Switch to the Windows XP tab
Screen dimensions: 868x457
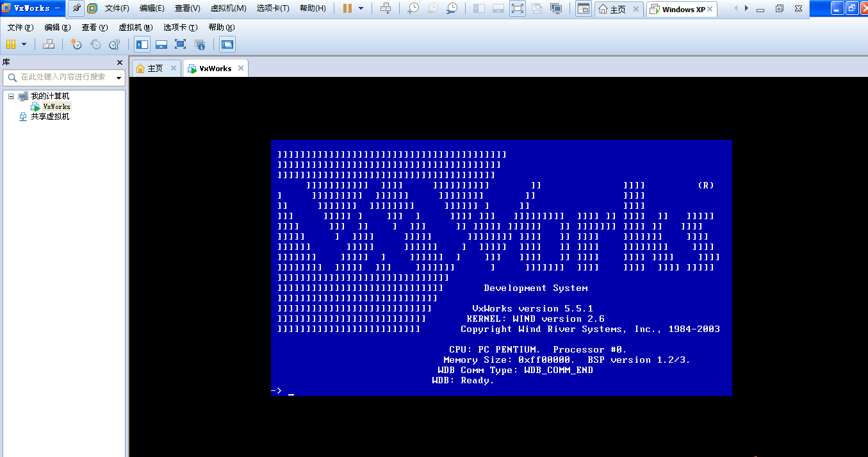(x=681, y=10)
